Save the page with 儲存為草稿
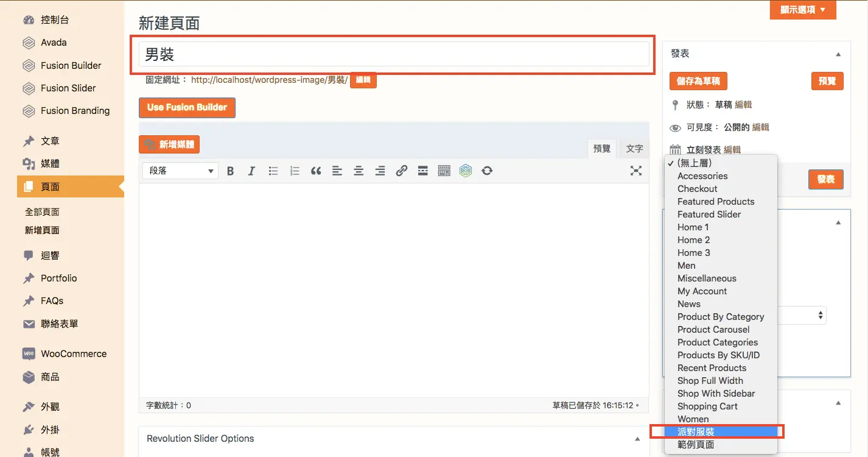 [698, 81]
